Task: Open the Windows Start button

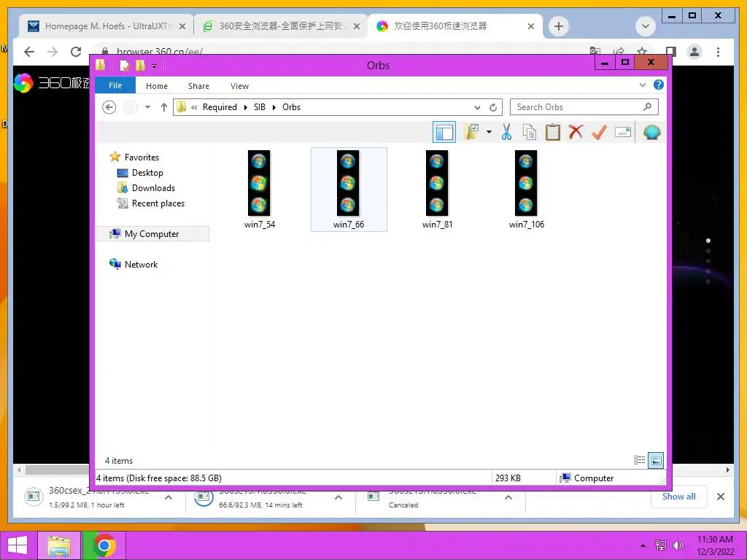Action: click(18, 545)
